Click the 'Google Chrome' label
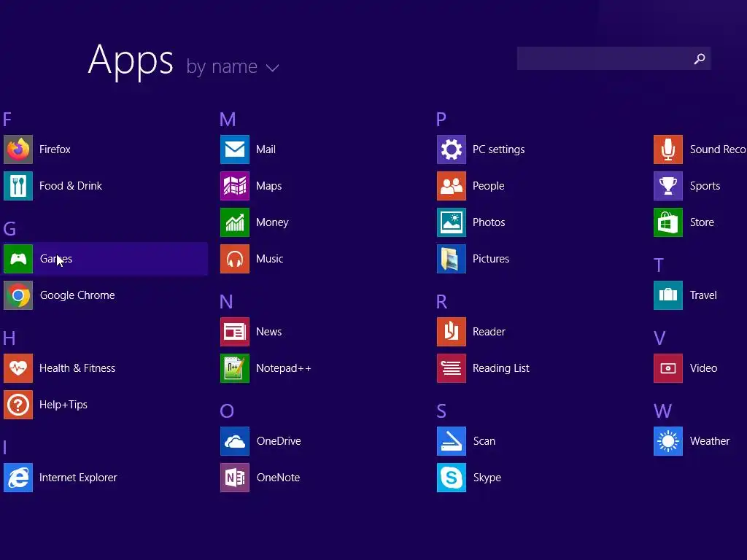The width and height of the screenshot is (747, 560). [x=77, y=295]
